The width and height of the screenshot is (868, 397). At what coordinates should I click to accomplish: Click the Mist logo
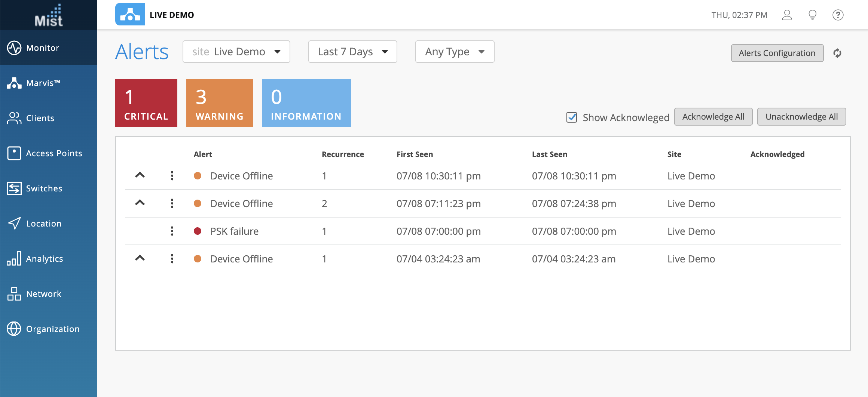coord(49,15)
